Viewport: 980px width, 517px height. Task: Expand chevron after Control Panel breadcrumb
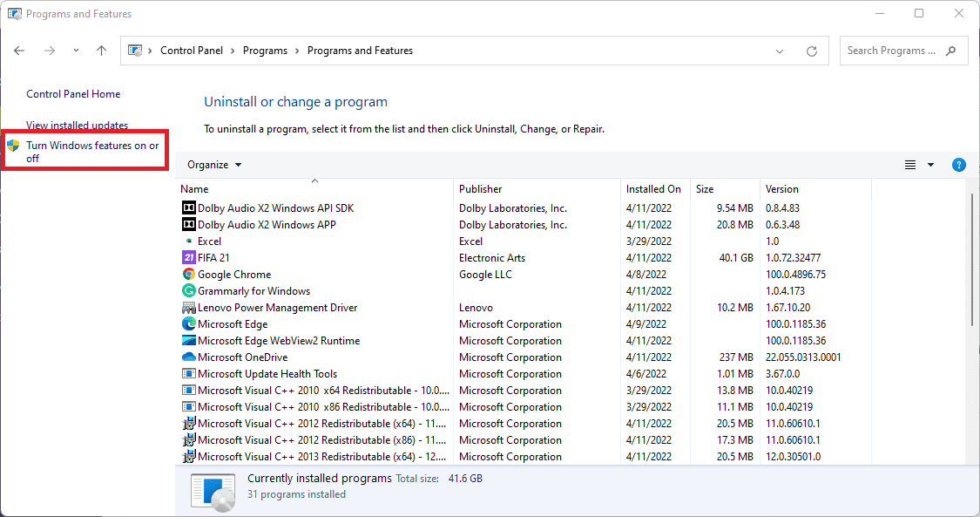[233, 51]
